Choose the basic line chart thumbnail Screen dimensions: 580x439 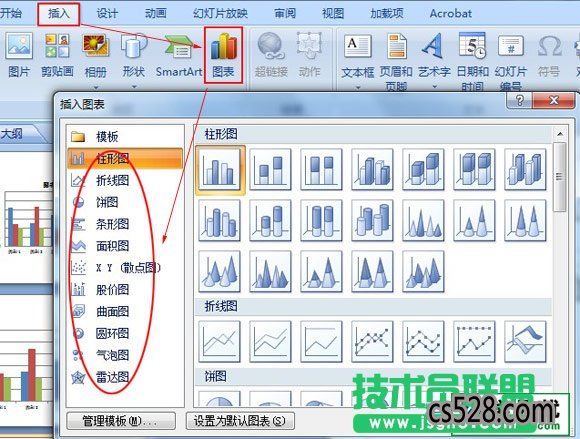[220, 341]
